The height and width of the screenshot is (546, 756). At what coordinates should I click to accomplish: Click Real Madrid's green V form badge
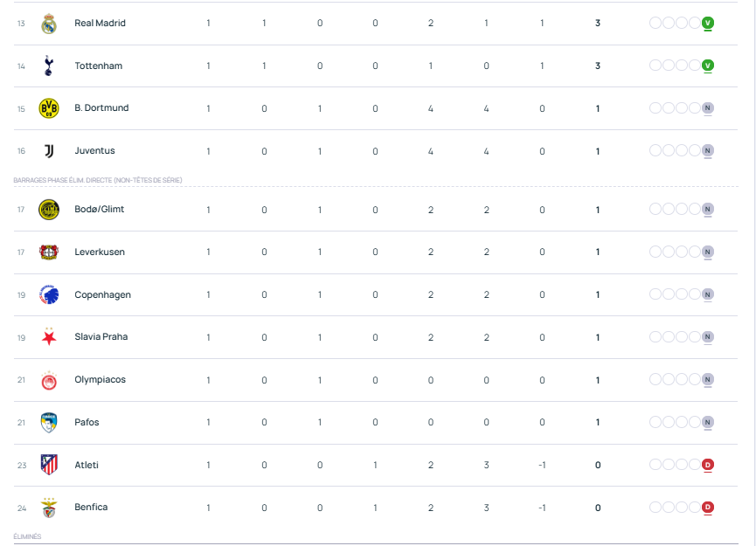click(x=708, y=24)
